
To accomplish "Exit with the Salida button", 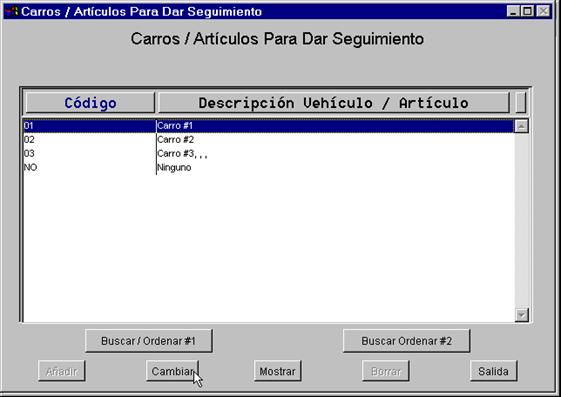I will pos(493,371).
